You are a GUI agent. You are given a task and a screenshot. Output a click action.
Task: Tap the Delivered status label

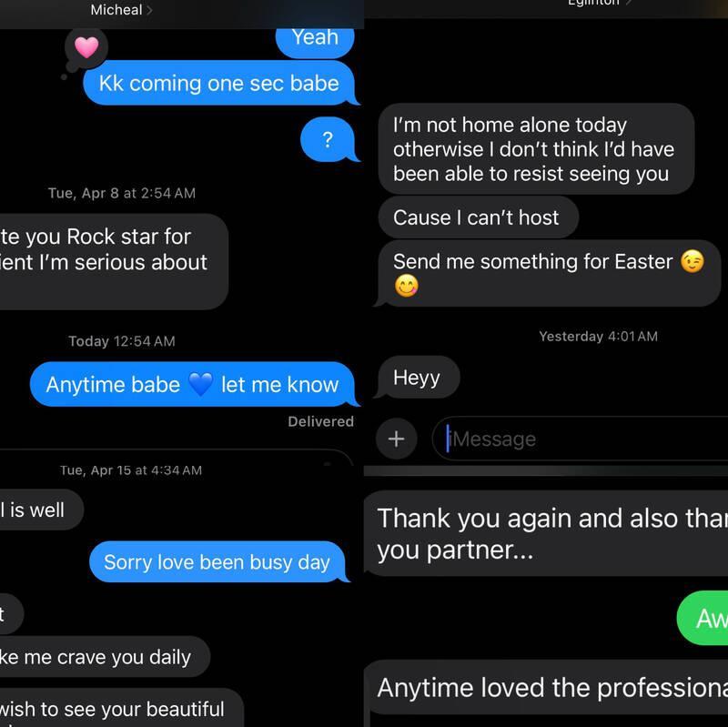click(x=320, y=421)
